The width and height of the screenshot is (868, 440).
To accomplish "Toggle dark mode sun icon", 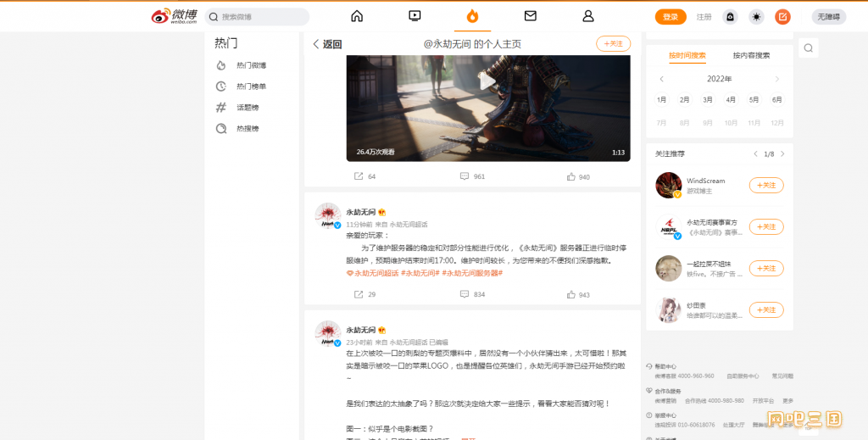I will 756,17.
